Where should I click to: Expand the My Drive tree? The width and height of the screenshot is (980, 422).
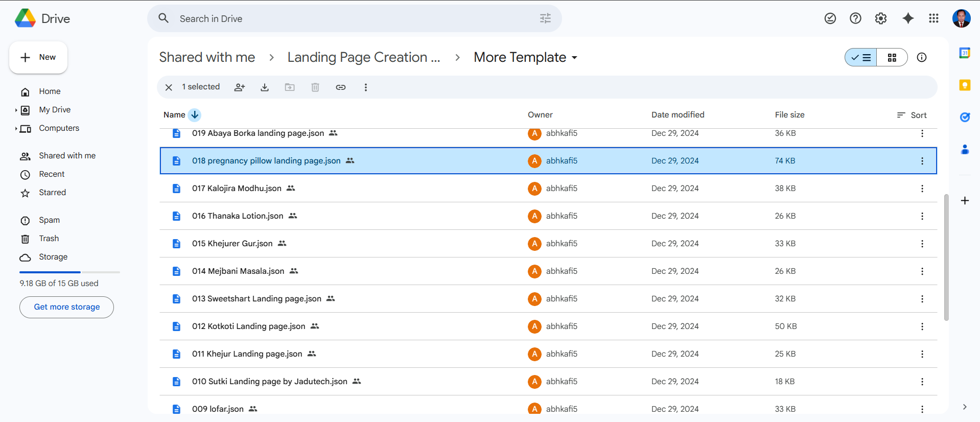pyautogui.click(x=16, y=110)
